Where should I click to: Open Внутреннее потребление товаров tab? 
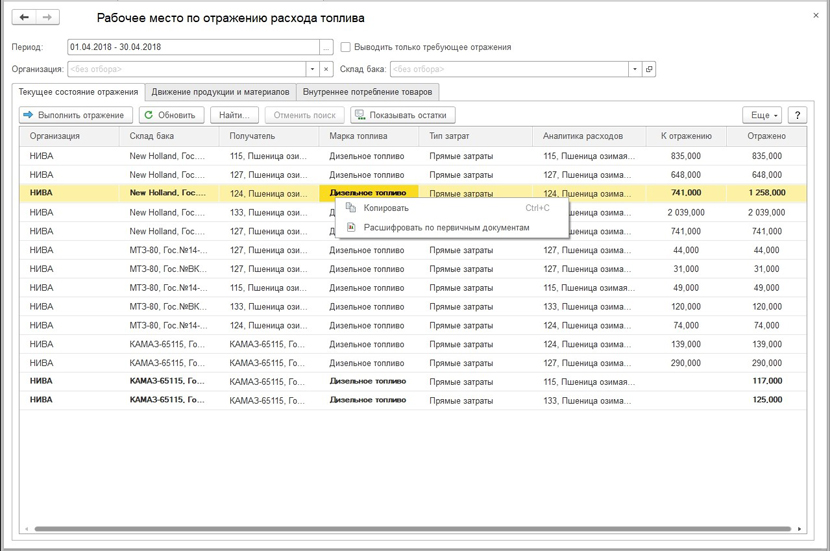(367, 92)
